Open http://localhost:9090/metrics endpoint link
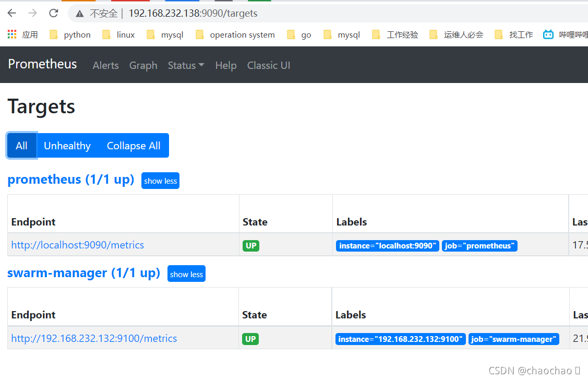588x380 pixels. tap(78, 245)
